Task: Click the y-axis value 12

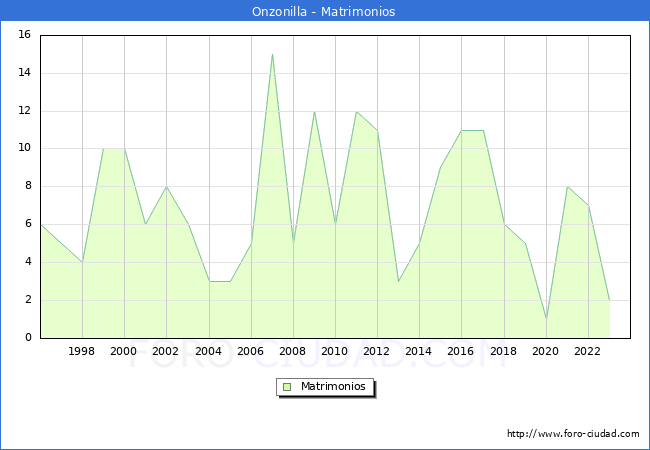Action: (25, 111)
